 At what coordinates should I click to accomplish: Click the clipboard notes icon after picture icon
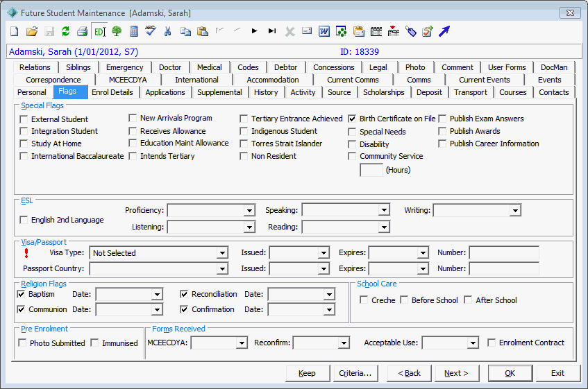click(x=359, y=31)
